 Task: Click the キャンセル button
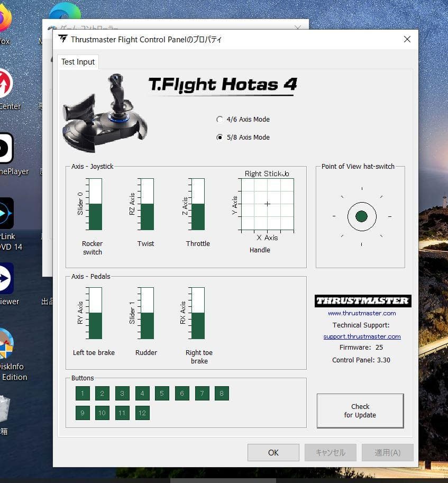(x=330, y=452)
